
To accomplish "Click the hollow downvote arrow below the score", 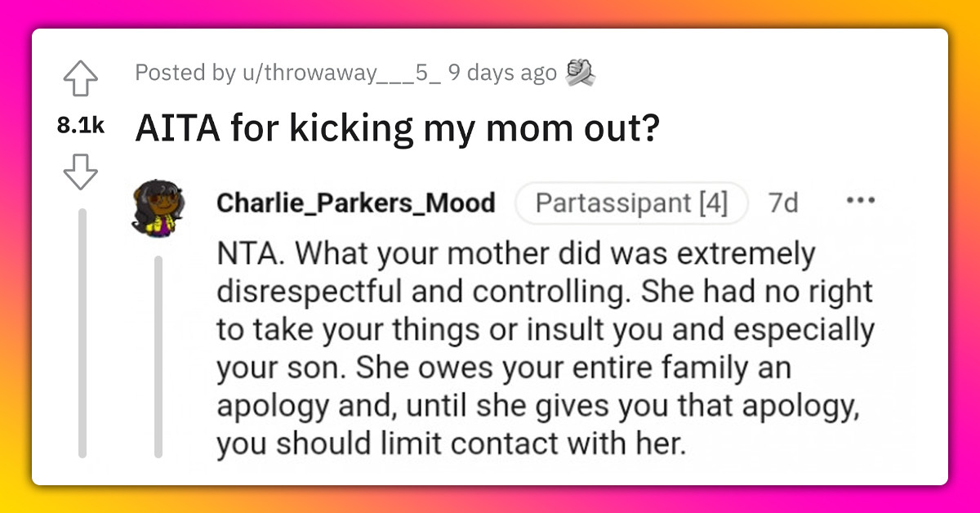I will [80, 172].
